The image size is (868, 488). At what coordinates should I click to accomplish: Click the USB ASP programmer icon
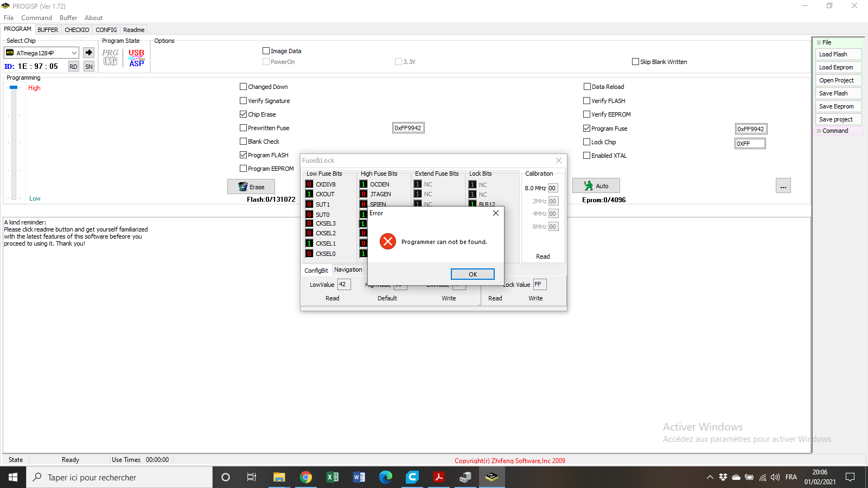137,57
